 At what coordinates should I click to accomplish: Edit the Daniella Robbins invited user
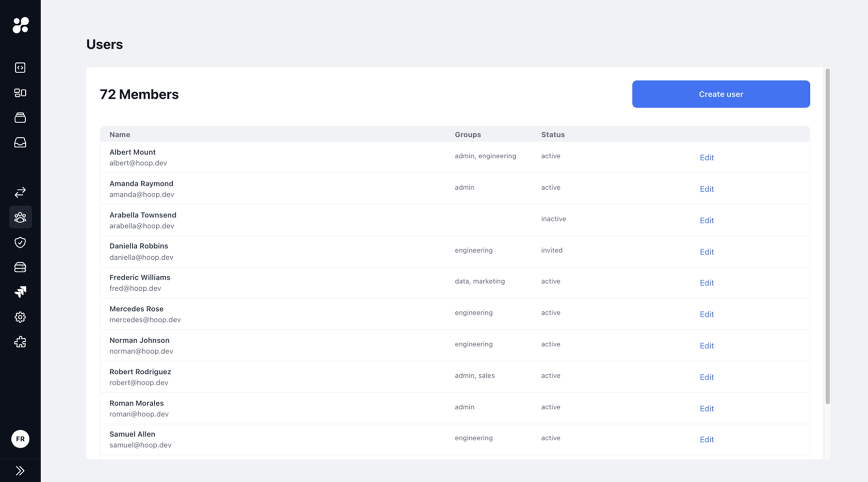tap(707, 252)
